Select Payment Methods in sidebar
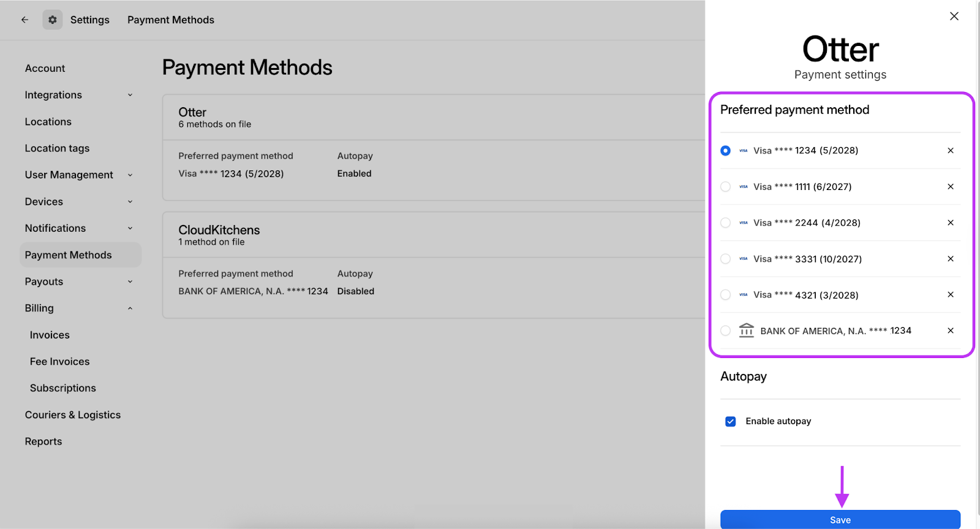The image size is (980, 529). click(x=80, y=255)
